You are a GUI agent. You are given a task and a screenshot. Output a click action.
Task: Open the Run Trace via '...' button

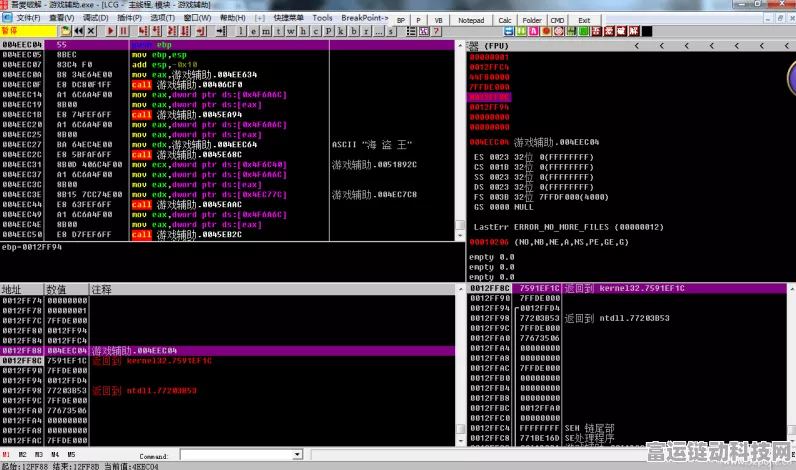coord(378,31)
